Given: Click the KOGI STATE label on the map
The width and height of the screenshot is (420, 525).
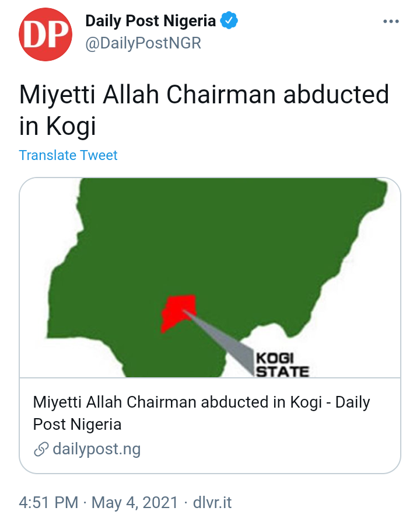Looking at the screenshot, I should (x=282, y=364).
